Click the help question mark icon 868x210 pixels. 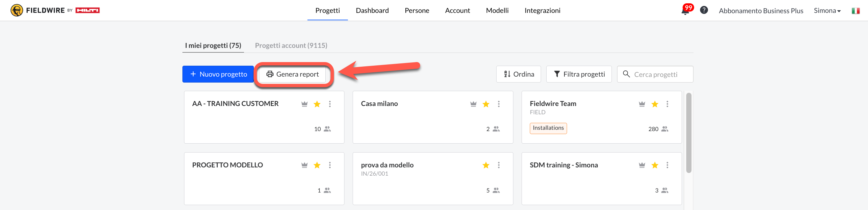(x=704, y=10)
